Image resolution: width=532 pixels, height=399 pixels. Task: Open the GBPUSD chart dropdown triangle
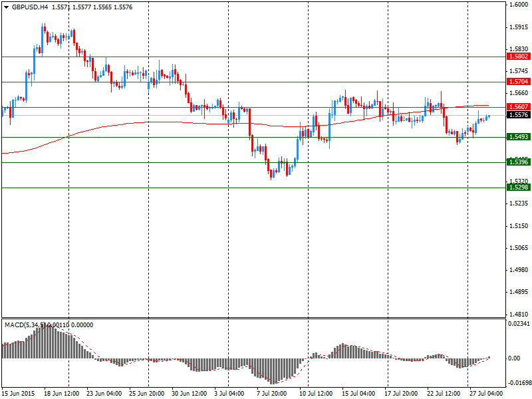coord(7,7)
